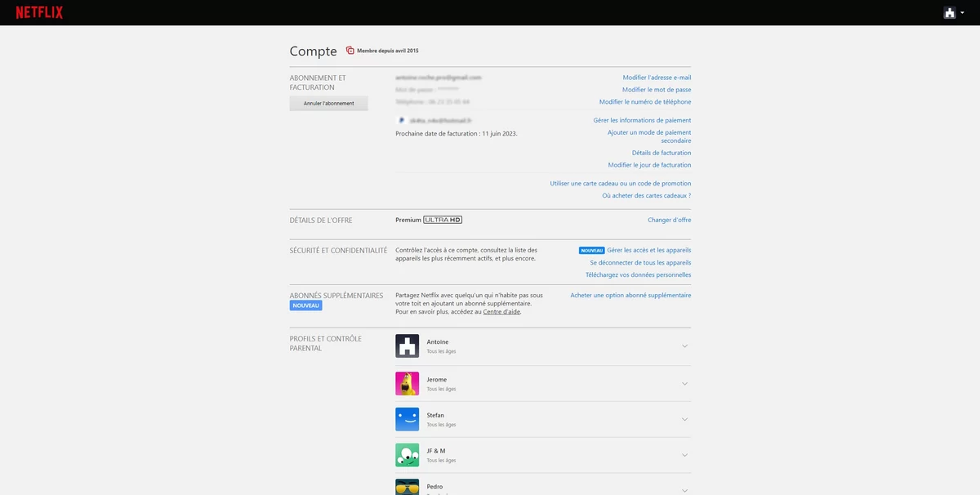This screenshot has width=980, height=495.
Task: Expand the Antoine profile row
Action: click(x=684, y=346)
